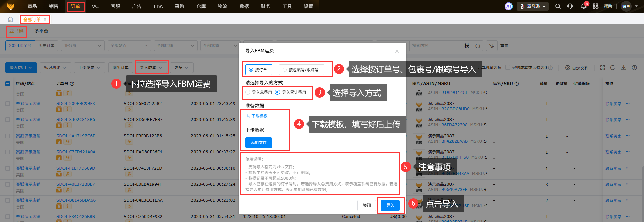Open more actions for order SDOI-4A4719BC6E

pyautogui.click(x=628, y=136)
